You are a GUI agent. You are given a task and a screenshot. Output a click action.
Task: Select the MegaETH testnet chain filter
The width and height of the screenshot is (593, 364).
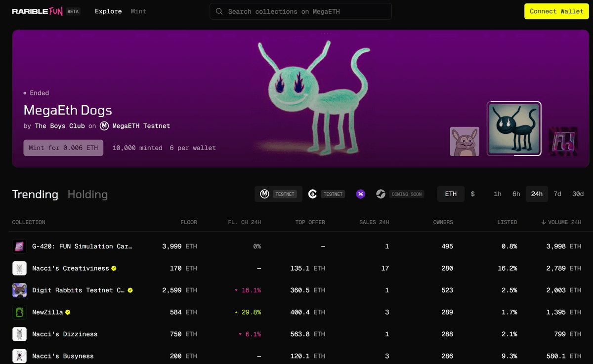[x=278, y=194]
